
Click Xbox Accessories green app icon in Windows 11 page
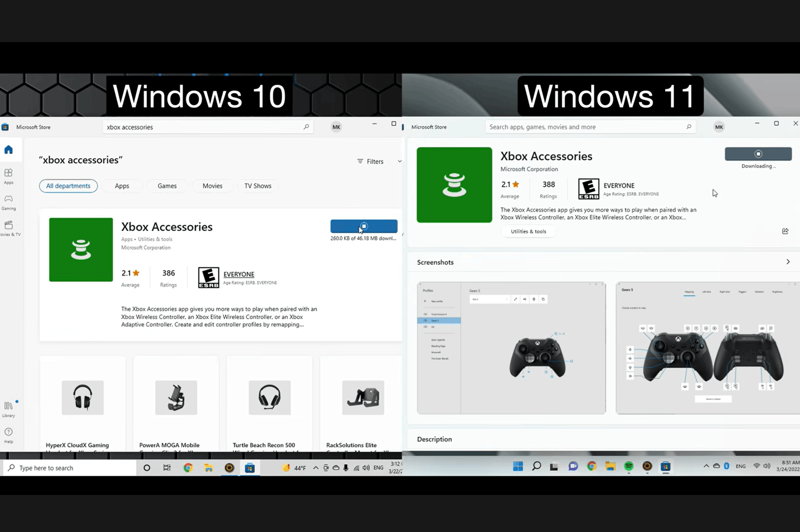click(x=454, y=185)
